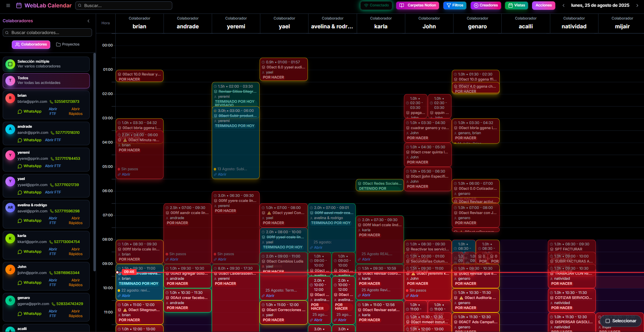Open the Carpetas Notion menu

pyautogui.click(x=418, y=5)
